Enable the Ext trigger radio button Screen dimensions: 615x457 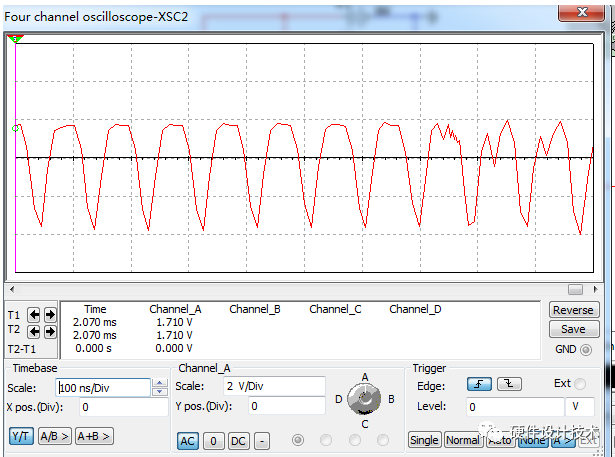[580, 384]
